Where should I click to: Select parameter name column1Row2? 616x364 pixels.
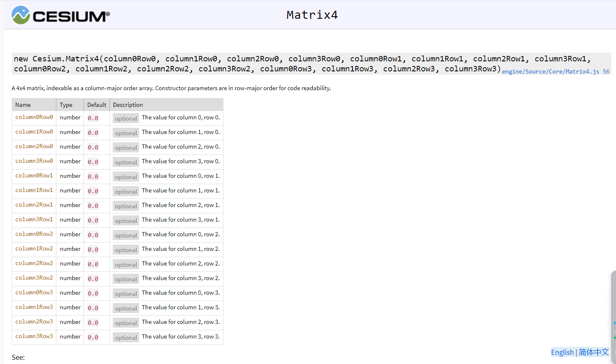[34, 249]
